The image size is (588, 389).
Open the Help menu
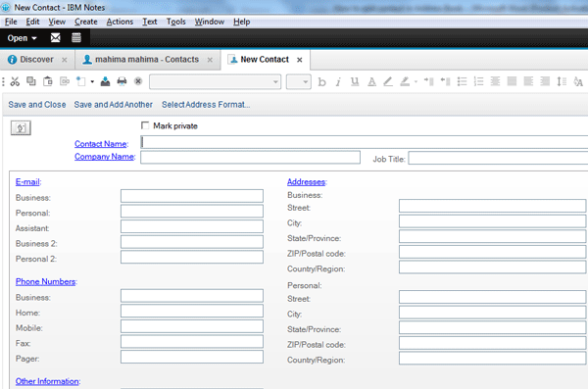[241, 22]
